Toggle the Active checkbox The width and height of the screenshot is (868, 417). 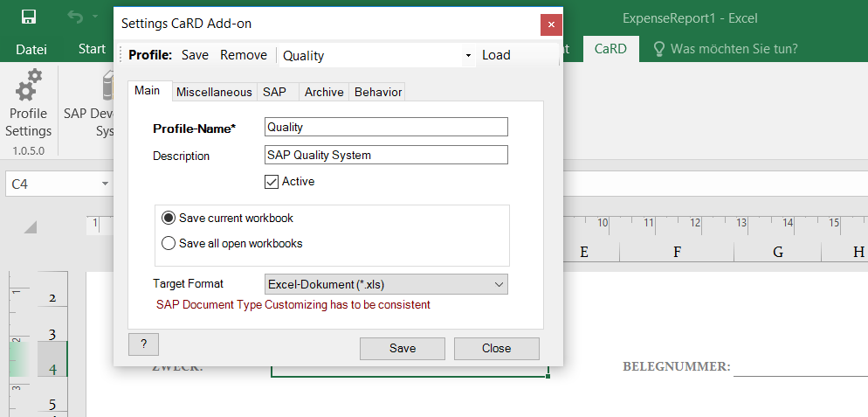[272, 182]
